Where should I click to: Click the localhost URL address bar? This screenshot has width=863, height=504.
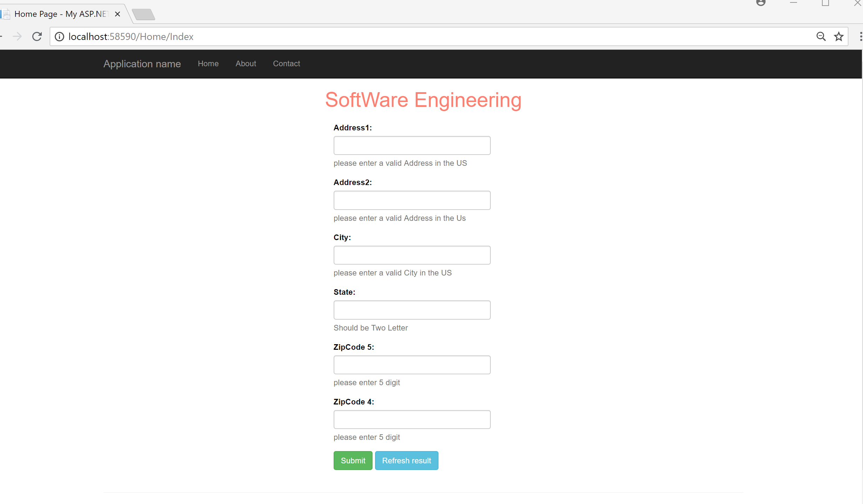[421, 36]
